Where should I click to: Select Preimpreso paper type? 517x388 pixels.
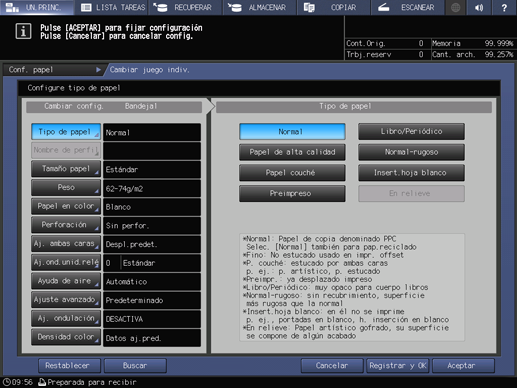pyautogui.click(x=292, y=193)
